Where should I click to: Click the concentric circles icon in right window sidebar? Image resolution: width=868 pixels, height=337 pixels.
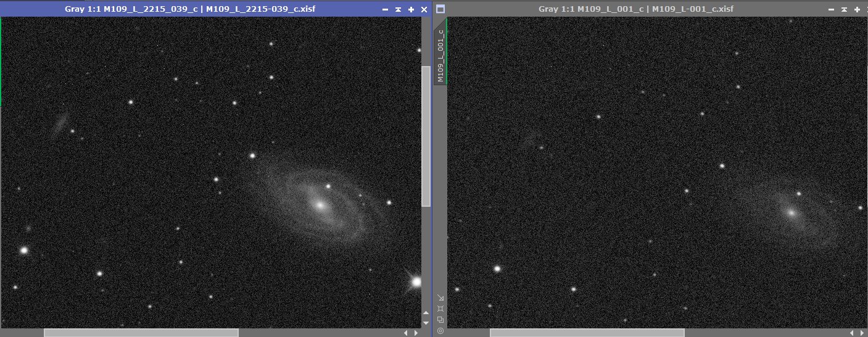click(440, 331)
